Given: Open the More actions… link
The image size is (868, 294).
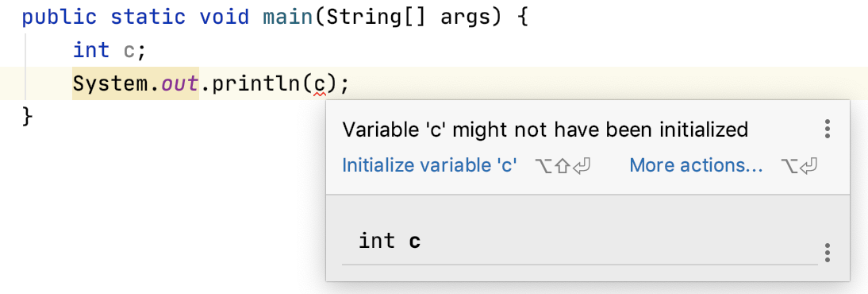Looking at the screenshot, I should [x=696, y=164].
